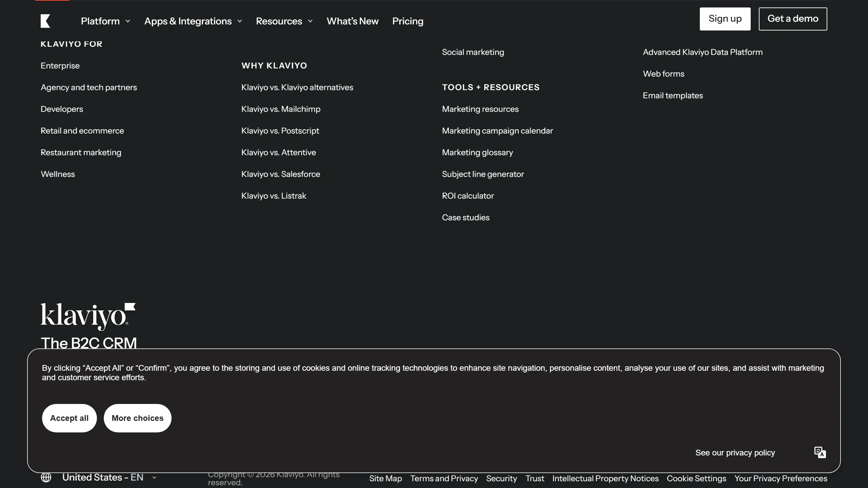This screenshot has width=868, height=488.
Task: Open the Site Map link
Action: tap(386, 478)
